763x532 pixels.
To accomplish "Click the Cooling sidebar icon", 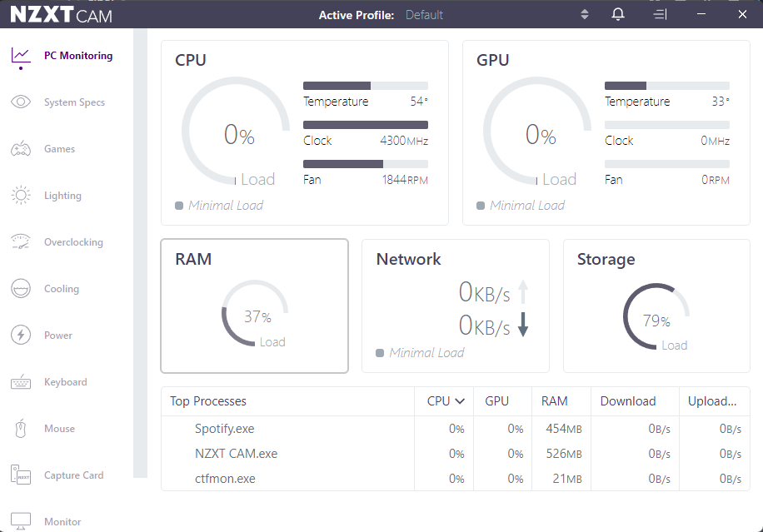I will [x=21, y=289].
